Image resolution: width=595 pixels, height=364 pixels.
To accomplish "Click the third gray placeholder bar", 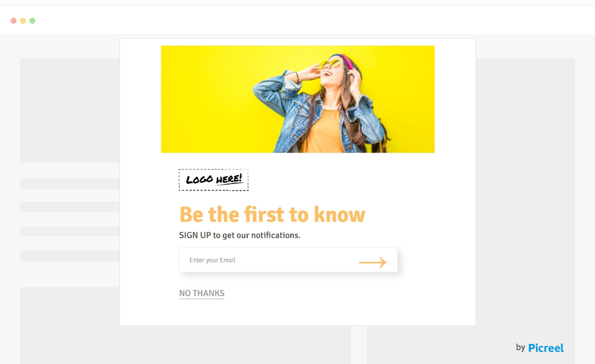I will (70, 231).
